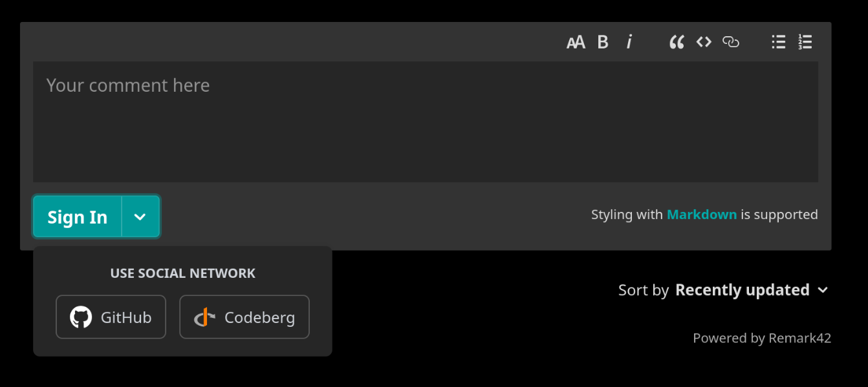Screen dimensions: 868x387
Task: Open the Markdown help link
Action: click(x=702, y=214)
